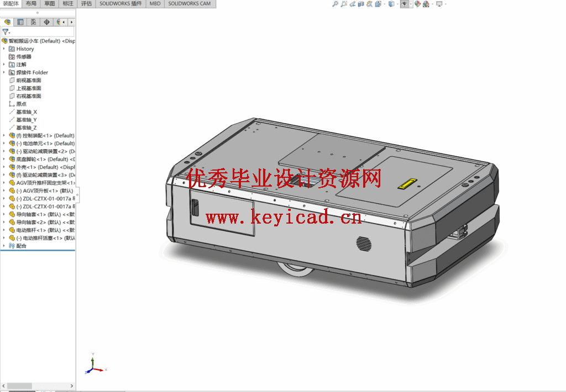Select the AGV顶升推杆固定支架<1> part

(x=42, y=183)
